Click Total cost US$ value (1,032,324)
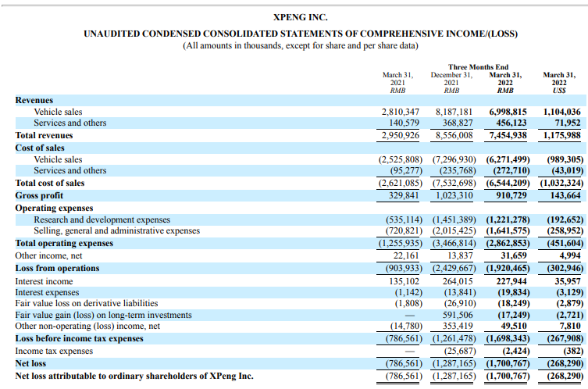This screenshot has width=588, height=389. (x=561, y=183)
